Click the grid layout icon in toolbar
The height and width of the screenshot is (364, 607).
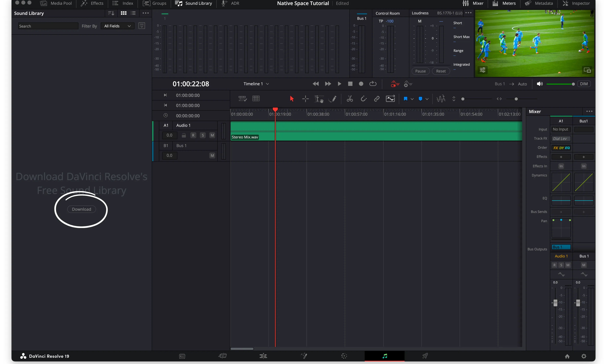pos(256,99)
